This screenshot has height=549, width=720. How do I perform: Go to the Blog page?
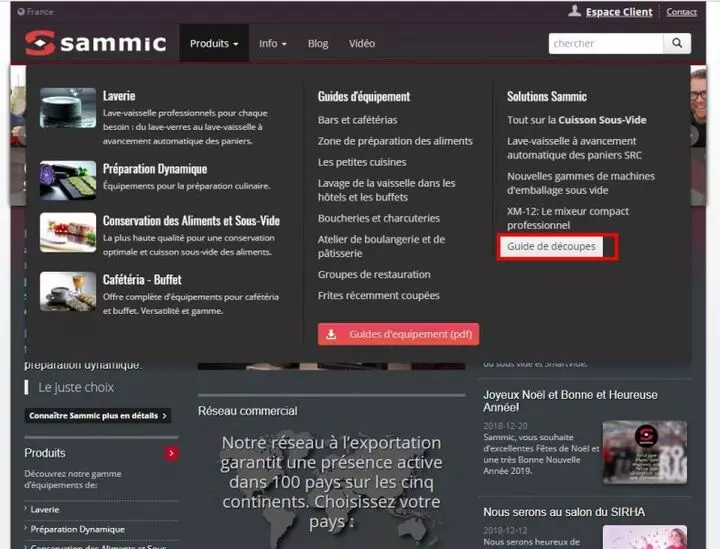[x=318, y=44]
